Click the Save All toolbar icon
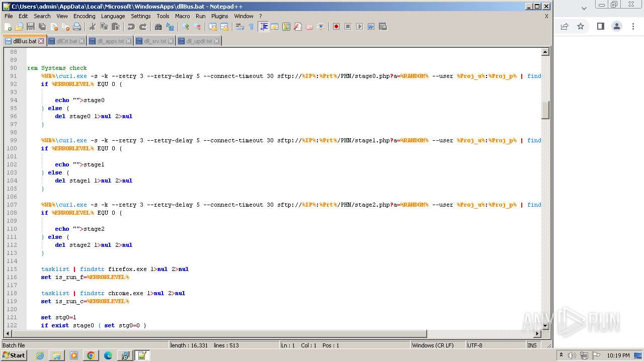The height and width of the screenshot is (362, 644). point(42,27)
